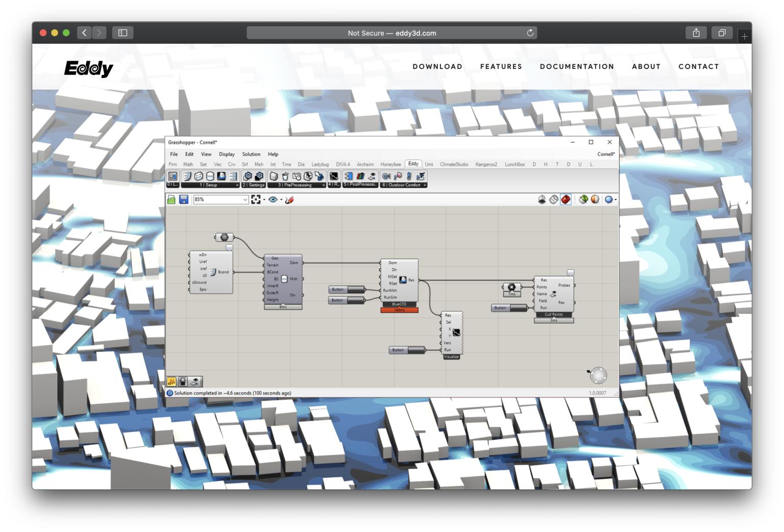Viewport: 784px width, 532px height.
Task: Toggle wireframe preview mode icon
Action: 554,199
